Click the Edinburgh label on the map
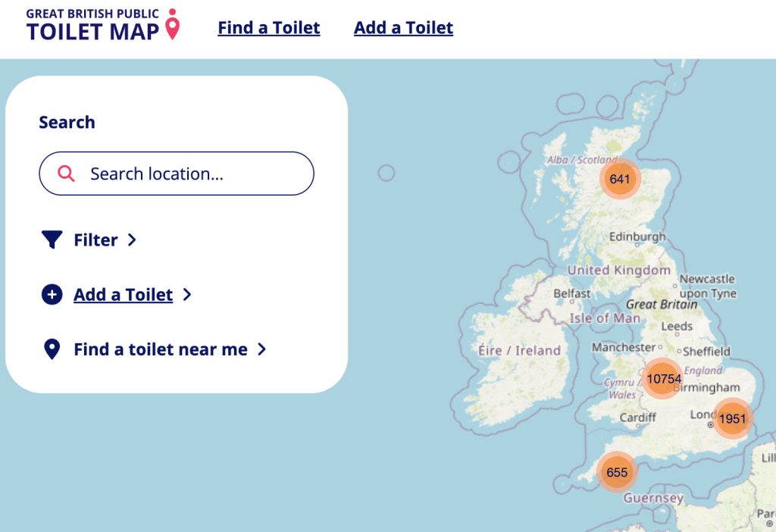 coord(637,236)
